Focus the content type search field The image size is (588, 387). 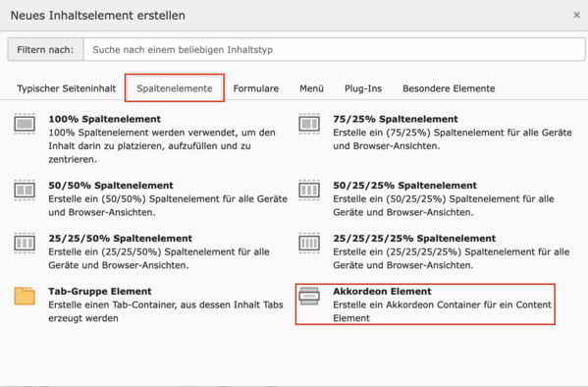point(334,49)
